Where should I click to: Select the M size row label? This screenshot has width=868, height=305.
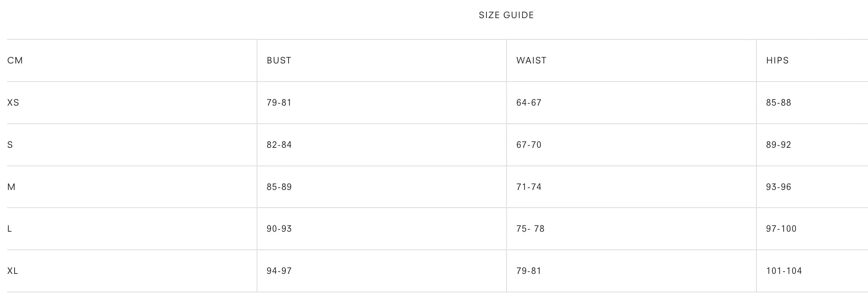point(11,187)
